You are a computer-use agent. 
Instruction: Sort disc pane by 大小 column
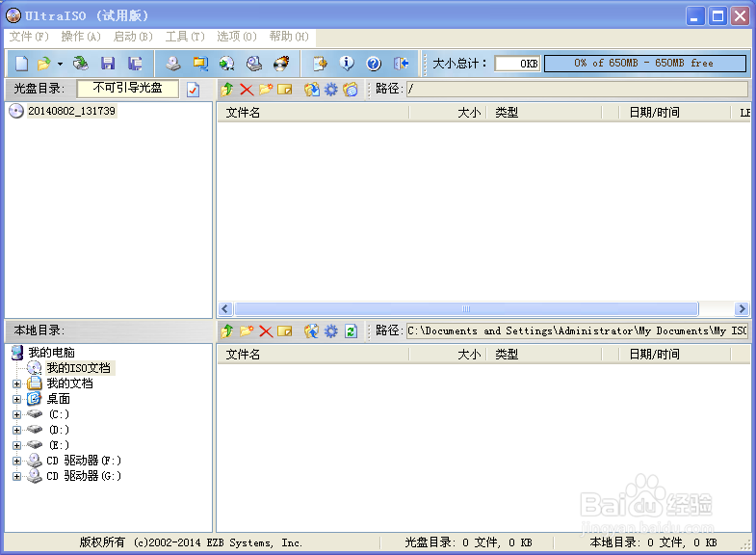pyautogui.click(x=447, y=113)
